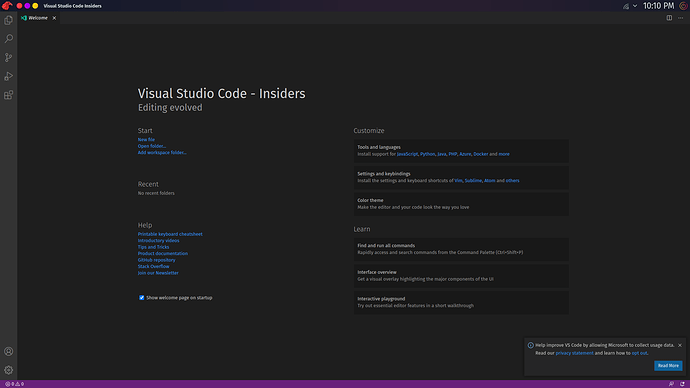690x388 pixels.
Task: Click the No recent folders text
Action: [156, 193]
